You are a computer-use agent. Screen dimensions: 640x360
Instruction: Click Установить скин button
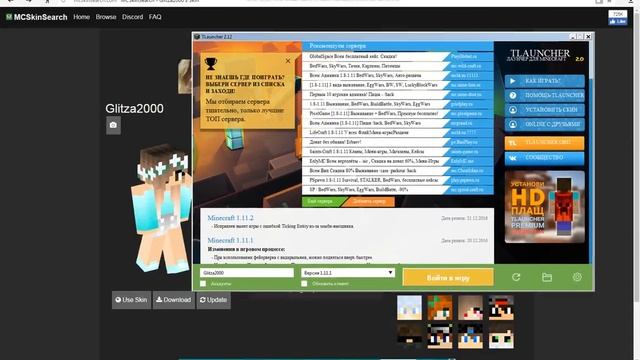tap(544, 110)
